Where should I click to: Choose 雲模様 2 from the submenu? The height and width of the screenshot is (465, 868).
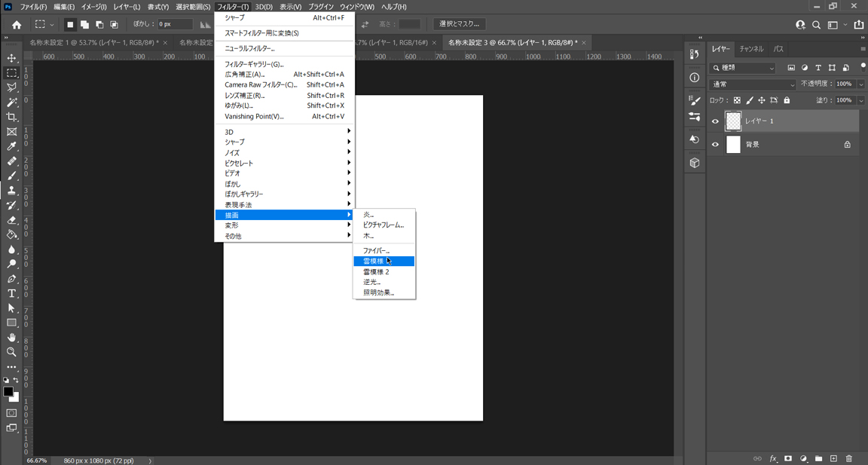pyautogui.click(x=377, y=271)
